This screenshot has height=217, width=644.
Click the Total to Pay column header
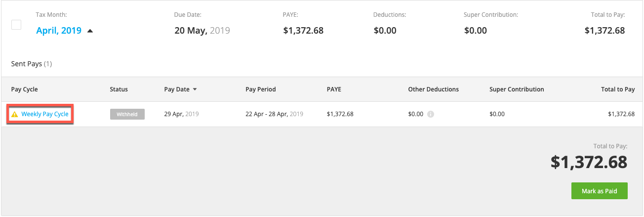click(x=618, y=89)
